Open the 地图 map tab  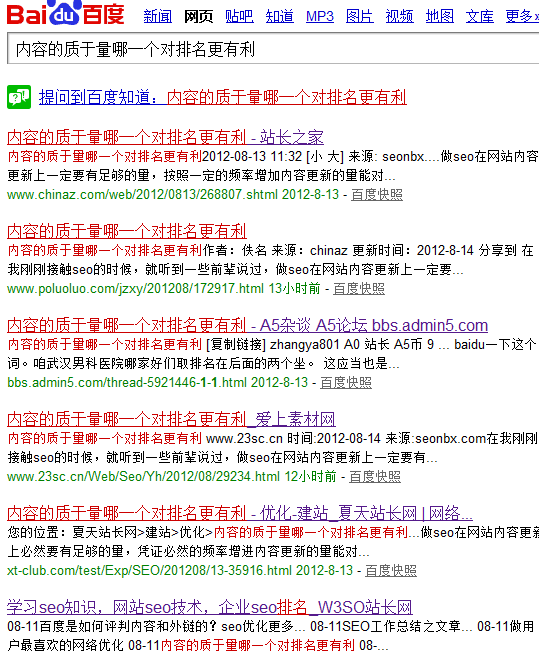pyautogui.click(x=439, y=16)
